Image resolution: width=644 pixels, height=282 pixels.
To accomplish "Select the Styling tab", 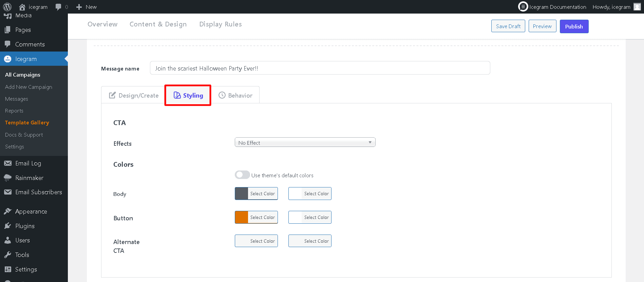I will pos(188,95).
